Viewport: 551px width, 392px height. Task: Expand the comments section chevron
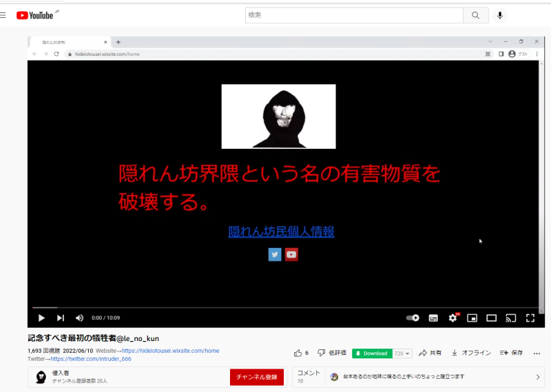pos(539,377)
